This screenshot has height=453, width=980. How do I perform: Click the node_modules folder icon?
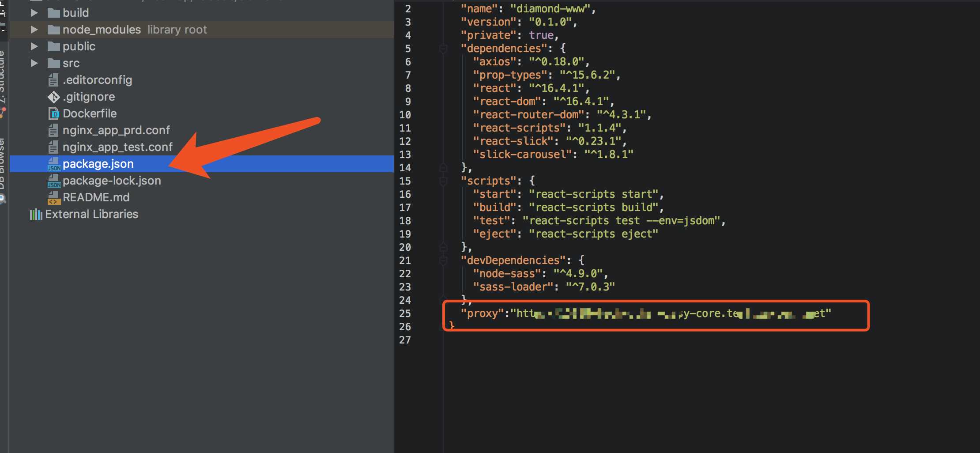pyautogui.click(x=53, y=30)
